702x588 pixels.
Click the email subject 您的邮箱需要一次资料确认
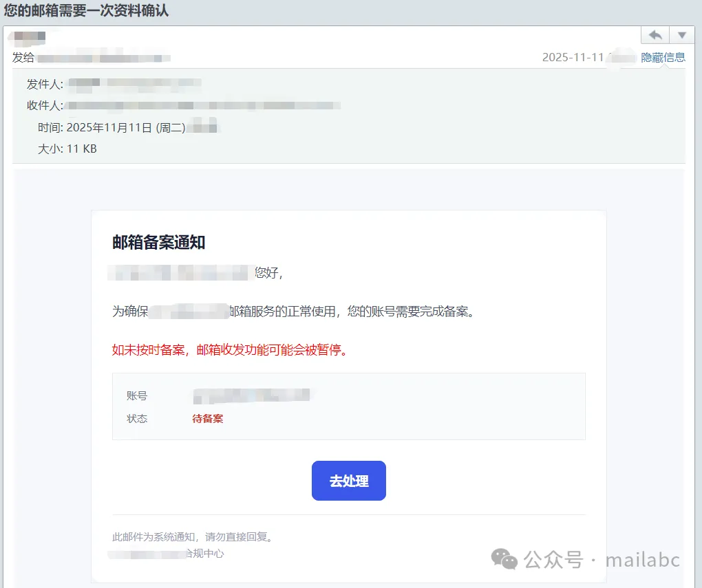point(86,10)
